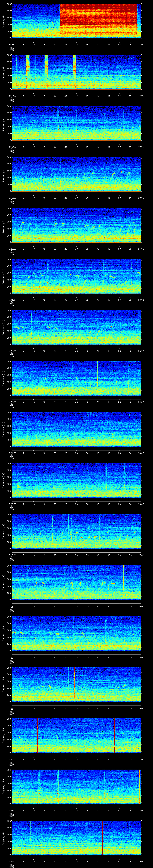
Task: Click the 20:00 end time label
Action: (x=141, y=197)
